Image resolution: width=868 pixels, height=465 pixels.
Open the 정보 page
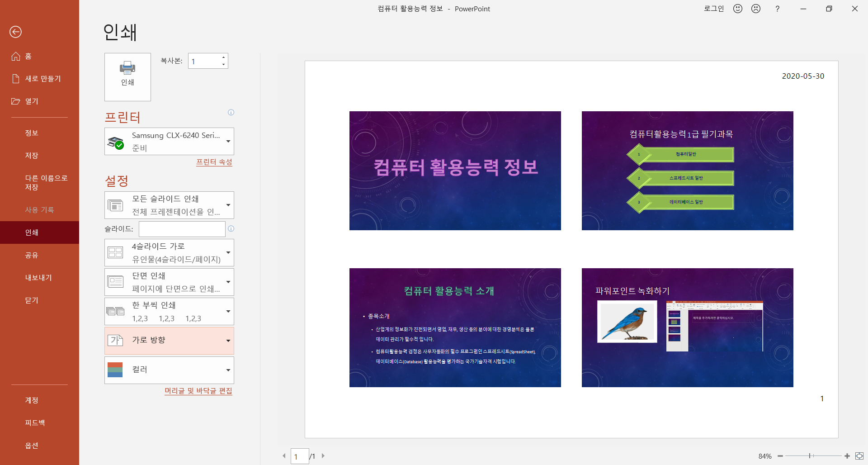[39, 133]
